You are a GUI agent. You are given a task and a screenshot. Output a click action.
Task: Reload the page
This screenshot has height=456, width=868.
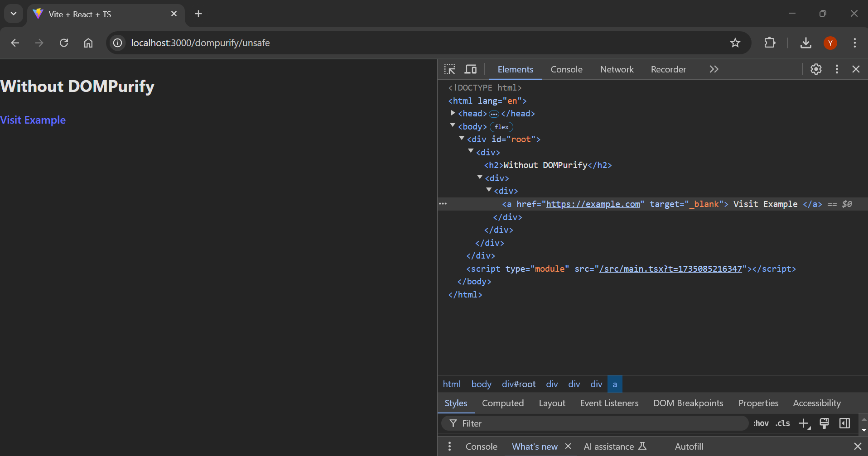tap(64, 43)
